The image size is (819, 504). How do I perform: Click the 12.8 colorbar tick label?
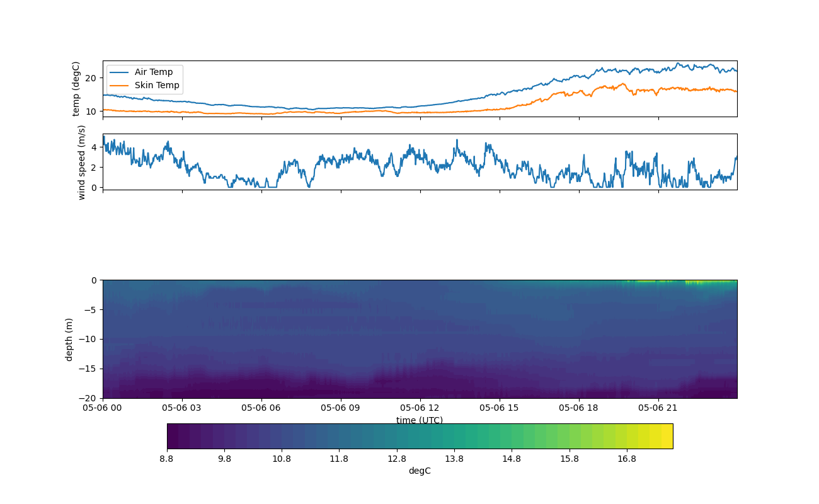(397, 459)
